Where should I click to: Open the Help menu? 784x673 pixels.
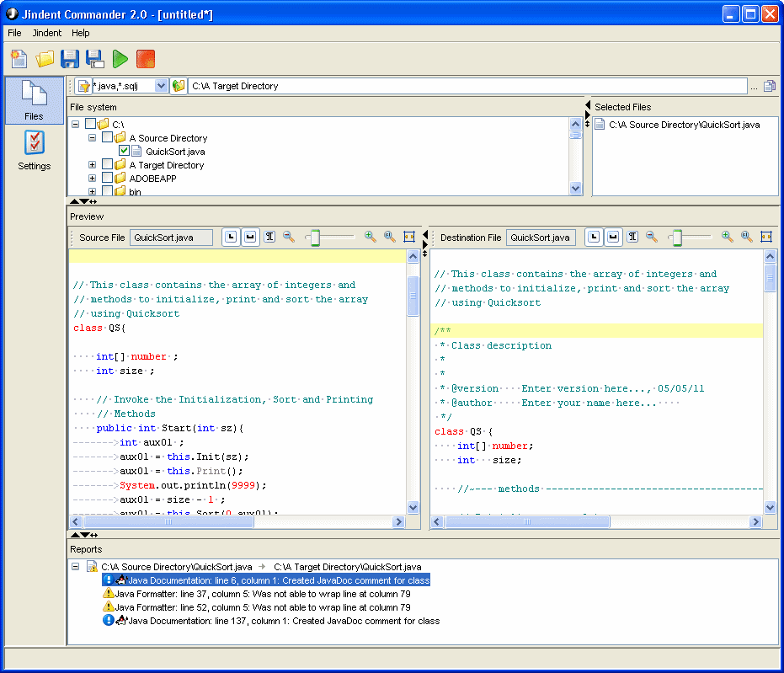coord(81,33)
